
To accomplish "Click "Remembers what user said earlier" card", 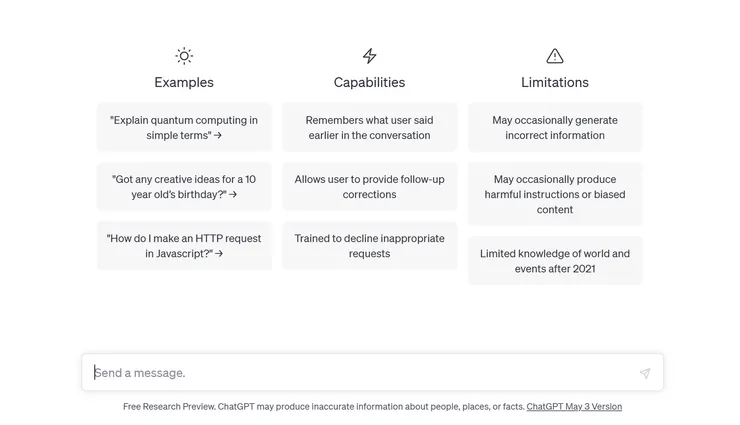I will tap(370, 127).
